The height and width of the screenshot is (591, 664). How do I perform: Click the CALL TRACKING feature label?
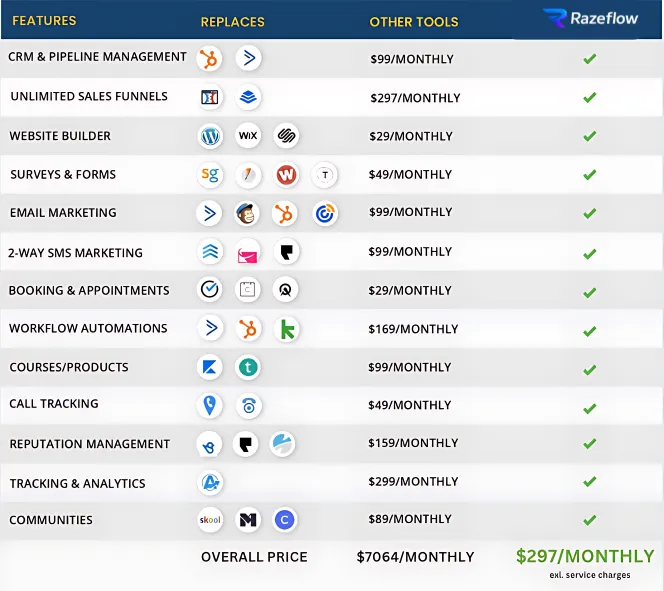(54, 404)
